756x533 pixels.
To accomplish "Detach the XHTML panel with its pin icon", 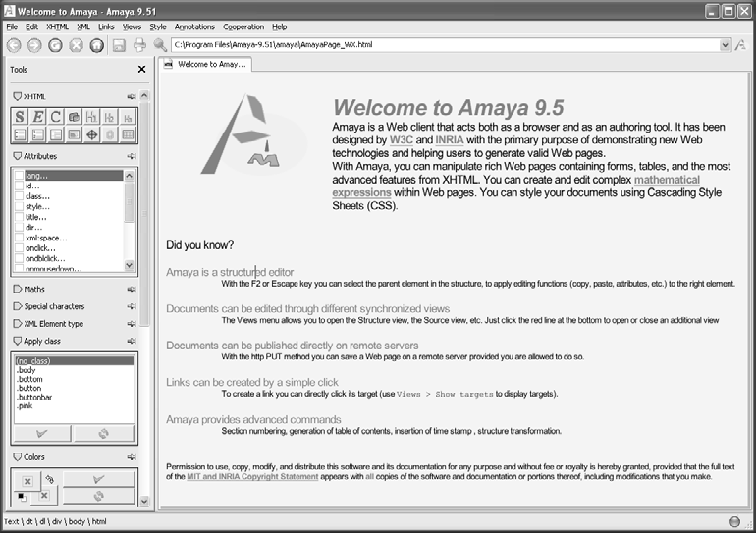I will click(132, 96).
